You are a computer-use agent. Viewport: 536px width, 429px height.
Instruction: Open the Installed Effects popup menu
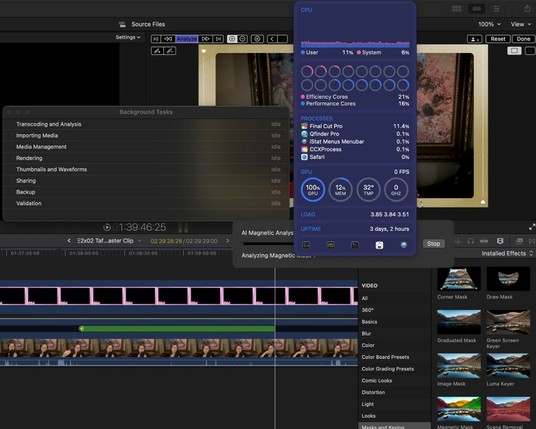coord(507,253)
